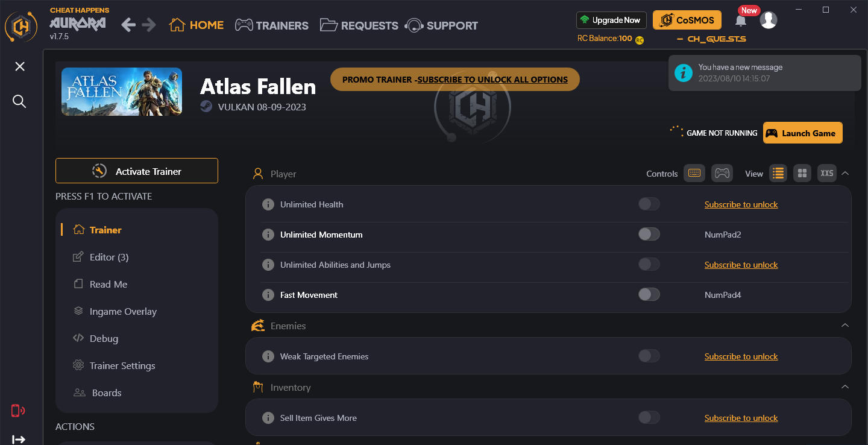The width and height of the screenshot is (868, 445).
Task: Open the notifications bell
Action: coord(741,20)
